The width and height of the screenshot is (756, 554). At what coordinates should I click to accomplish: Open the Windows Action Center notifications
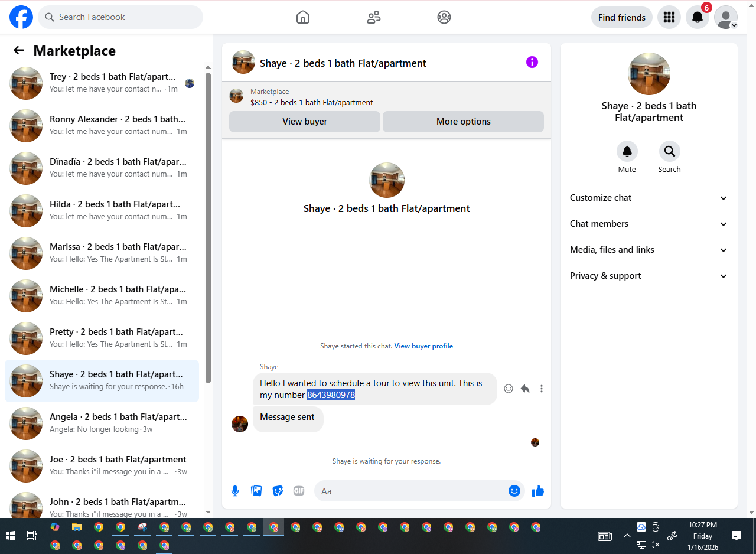[x=737, y=536]
